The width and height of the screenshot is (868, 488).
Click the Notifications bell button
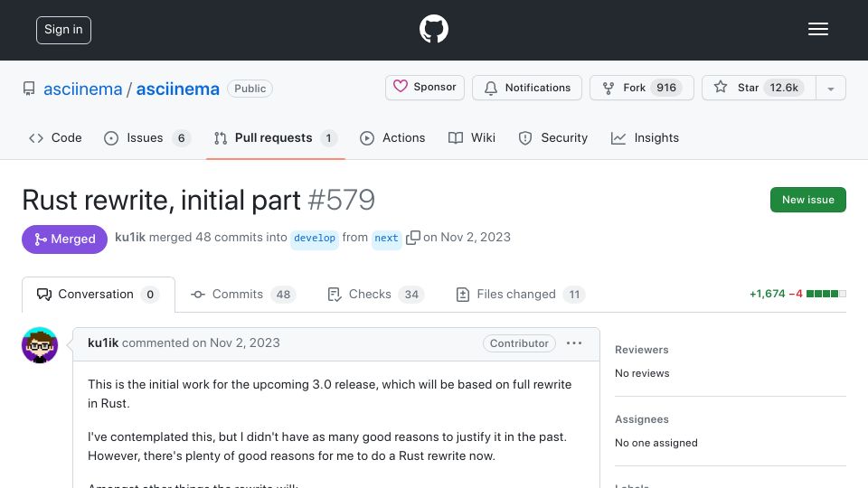pyautogui.click(x=526, y=88)
